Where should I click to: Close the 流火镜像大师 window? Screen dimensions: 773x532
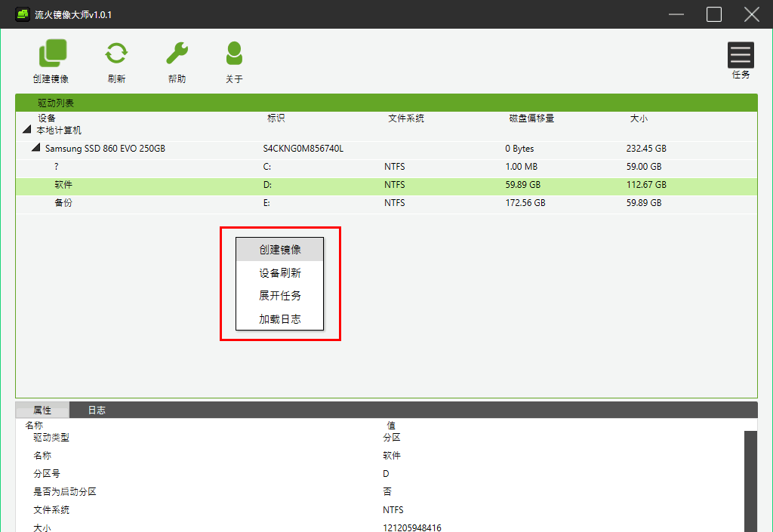click(751, 14)
